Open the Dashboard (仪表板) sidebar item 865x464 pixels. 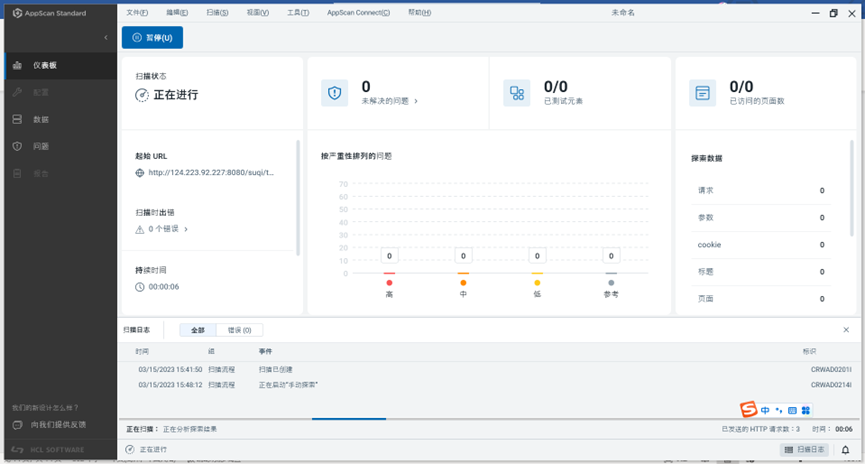coord(61,65)
